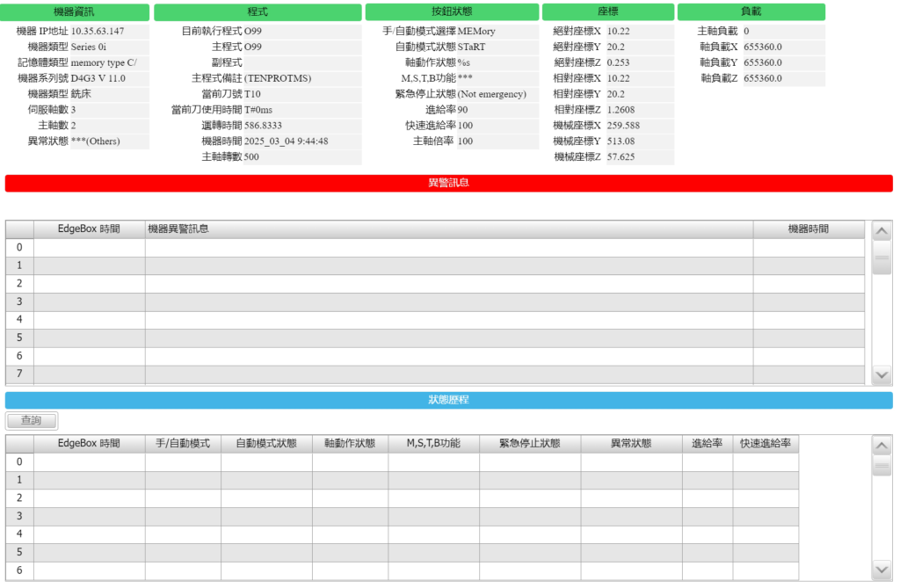900x588 pixels.
Task: Click the blue 狀態歷程 status banner
Action: [450, 398]
